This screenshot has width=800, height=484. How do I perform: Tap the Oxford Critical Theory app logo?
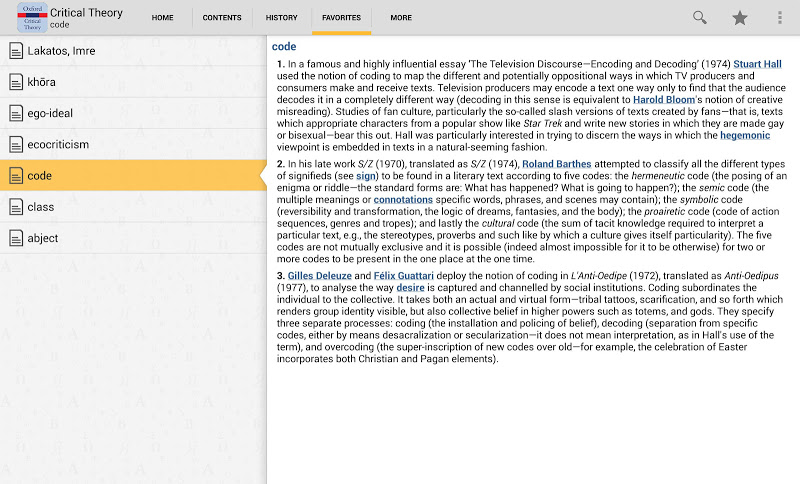click(32, 17)
